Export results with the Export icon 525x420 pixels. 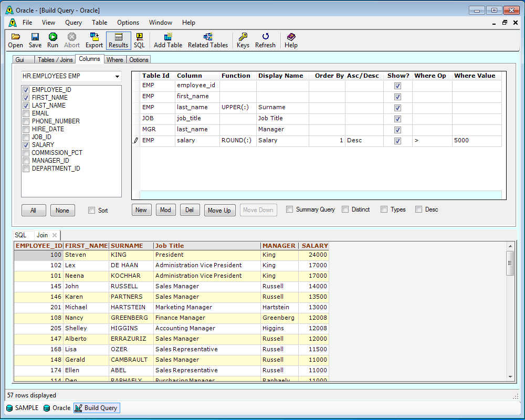coord(94,40)
